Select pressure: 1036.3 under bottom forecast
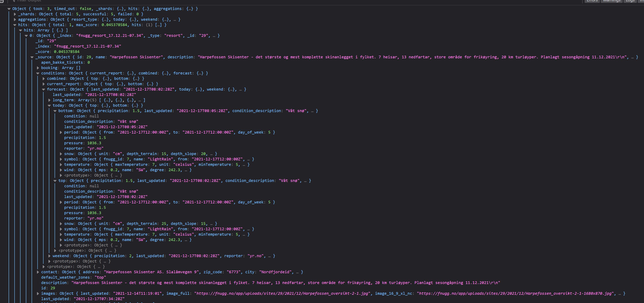Screen dimensions: 644x303 point(83,143)
